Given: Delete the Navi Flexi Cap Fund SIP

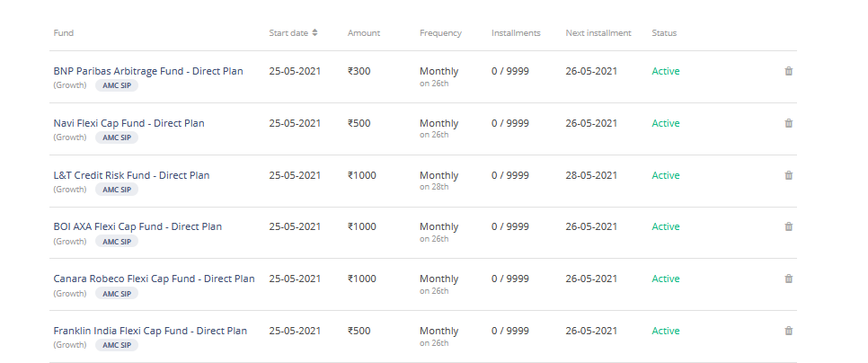Looking at the screenshot, I should pyautogui.click(x=789, y=123).
